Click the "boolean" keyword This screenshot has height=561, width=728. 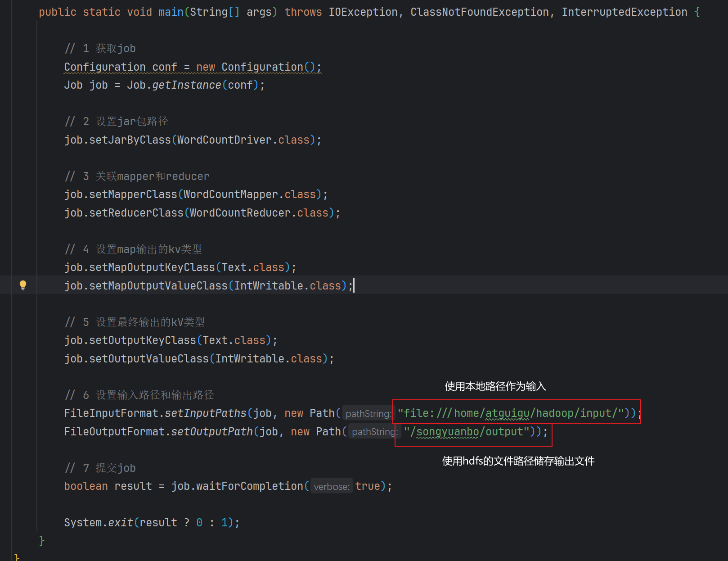pos(86,486)
